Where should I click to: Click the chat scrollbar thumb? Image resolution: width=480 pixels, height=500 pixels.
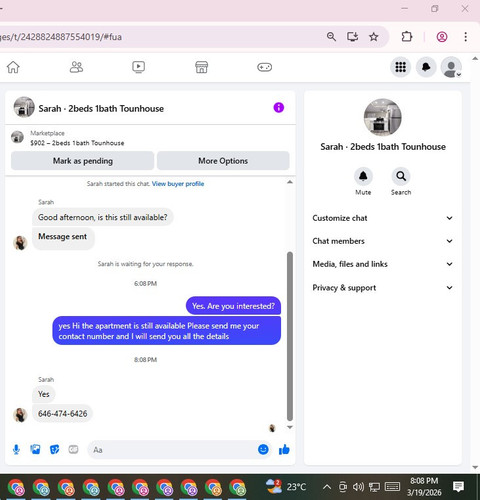[290, 336]
